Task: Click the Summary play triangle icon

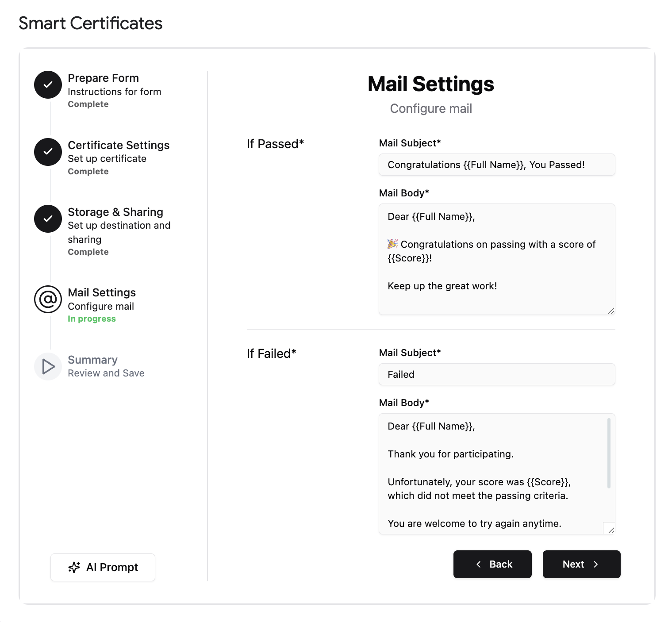Action: [x=48, y=366]
